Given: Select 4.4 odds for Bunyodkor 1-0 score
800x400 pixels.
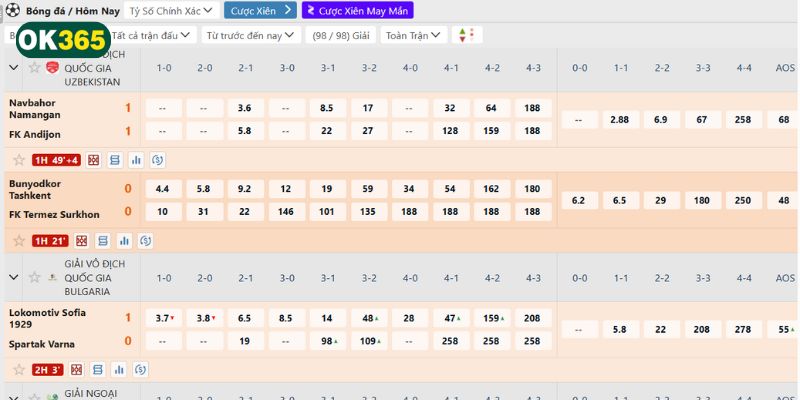Looking at the screenshot, I should pos(164,188).
